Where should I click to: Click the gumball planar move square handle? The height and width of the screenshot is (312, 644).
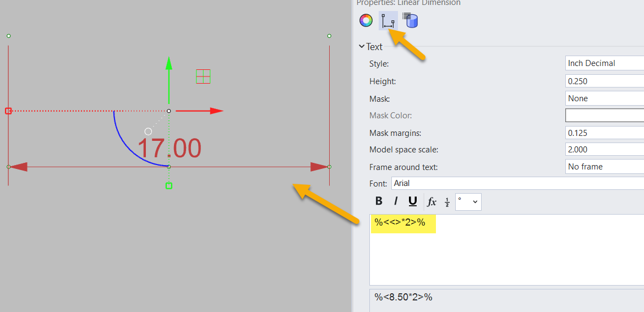203,76
